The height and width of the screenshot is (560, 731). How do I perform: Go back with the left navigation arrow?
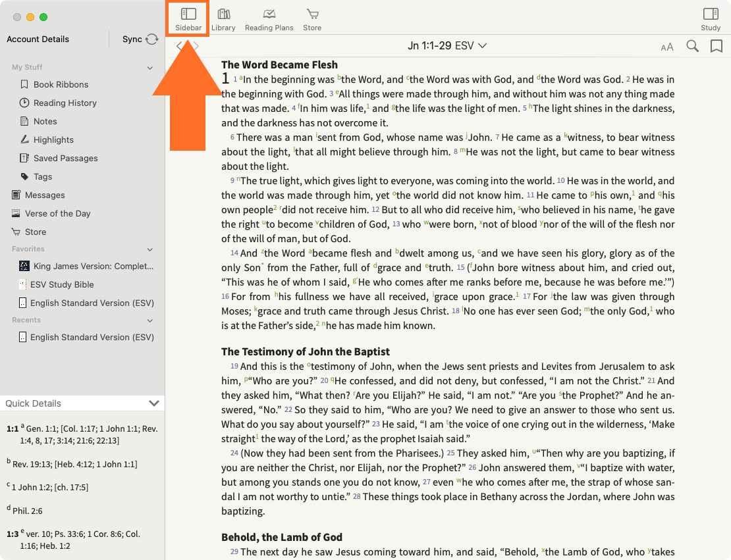tap(179, 46)
